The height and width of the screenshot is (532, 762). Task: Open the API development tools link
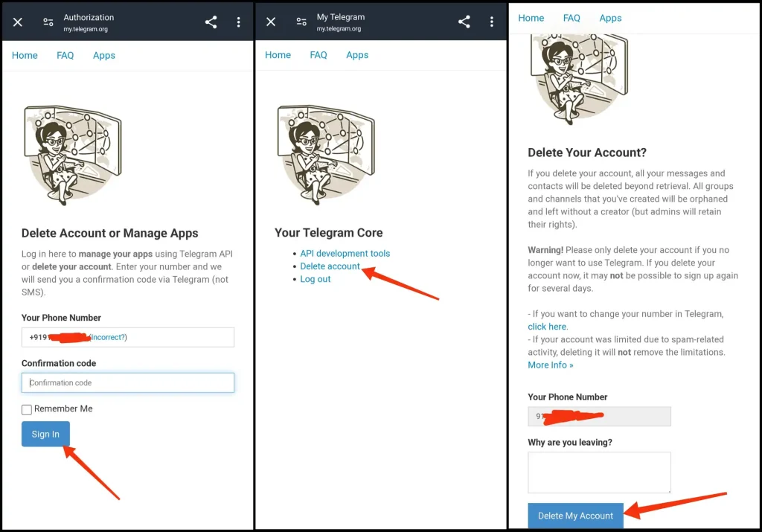(345, 253)
